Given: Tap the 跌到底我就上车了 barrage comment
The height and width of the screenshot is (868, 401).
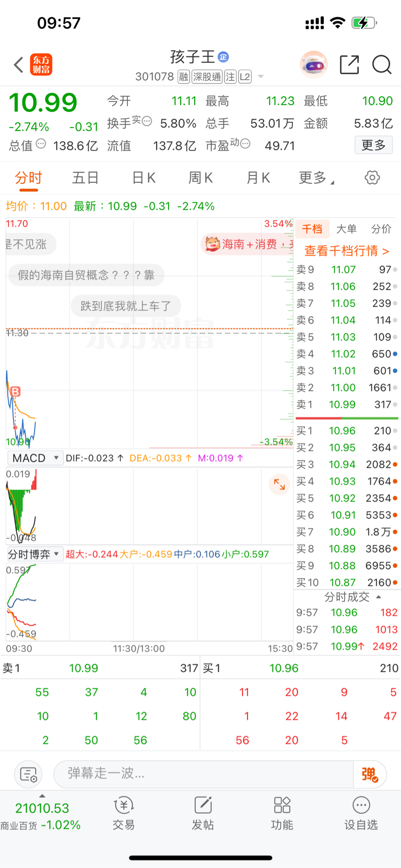Looking at the screenshot, I should click(126, 306).
